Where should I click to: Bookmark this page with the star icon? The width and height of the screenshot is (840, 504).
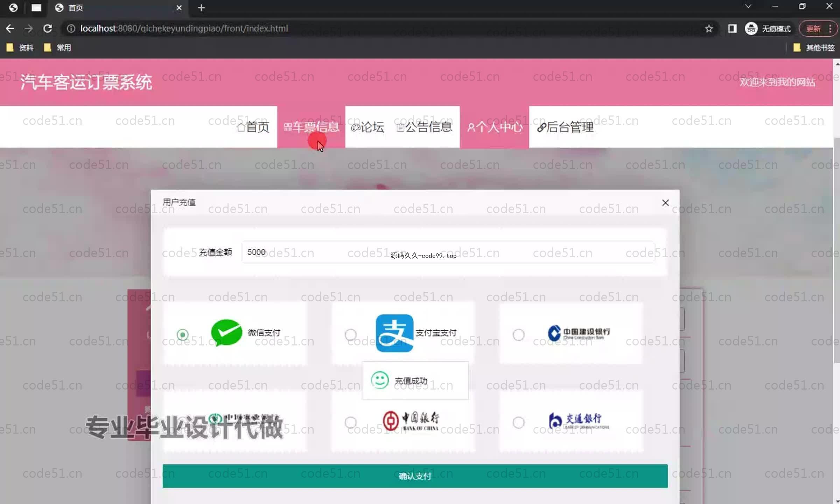coord(709,28)
